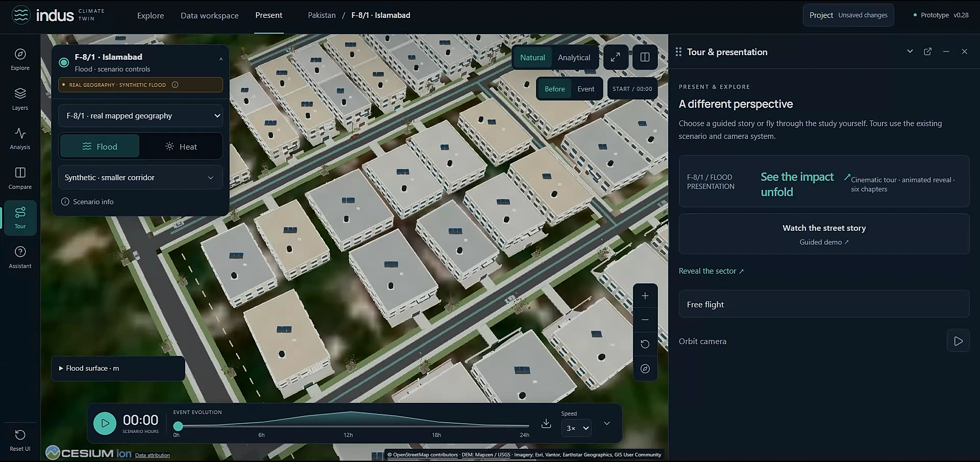The height and width of the screenshot is (462, 980).
Task: Click the compass icon on map controls
Action: click(x=645, y=369)
